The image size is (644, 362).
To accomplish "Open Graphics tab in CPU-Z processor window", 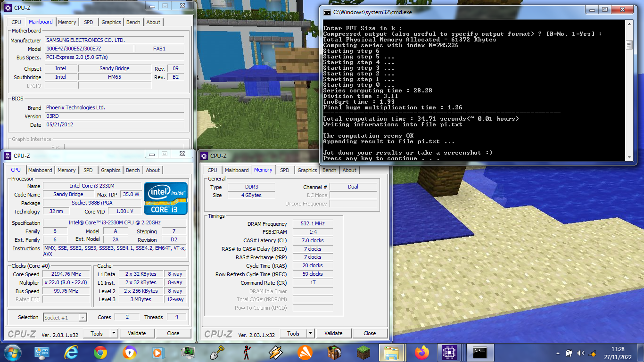I will (111, 170).
